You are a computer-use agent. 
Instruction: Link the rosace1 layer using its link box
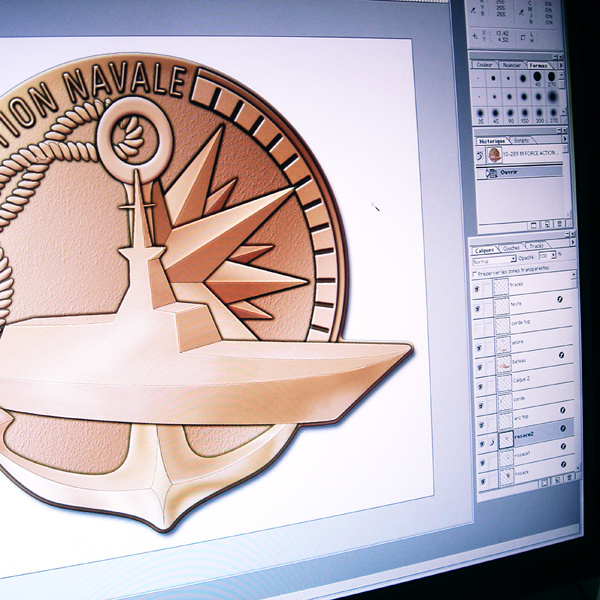point(492,461)
